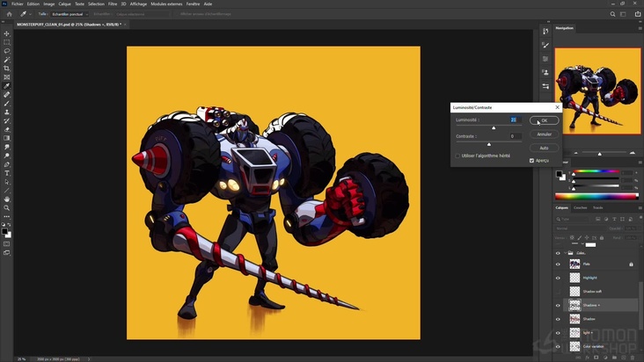Select the Eraser tool
The image size is (644, 362).
tap(6, 129)
